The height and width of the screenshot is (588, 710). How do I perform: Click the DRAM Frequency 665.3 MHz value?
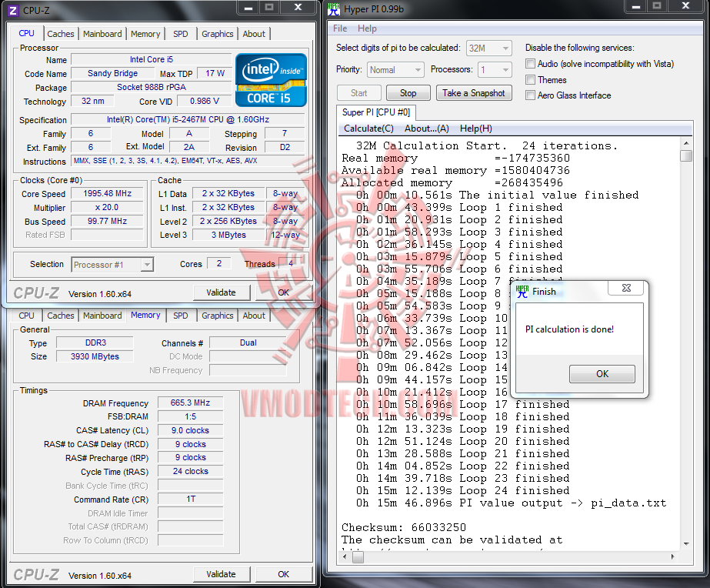tap(190, 403)
